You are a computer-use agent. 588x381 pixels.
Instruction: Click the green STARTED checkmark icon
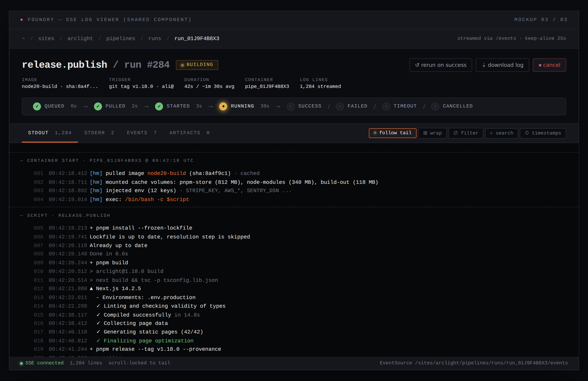pos(159,106)
